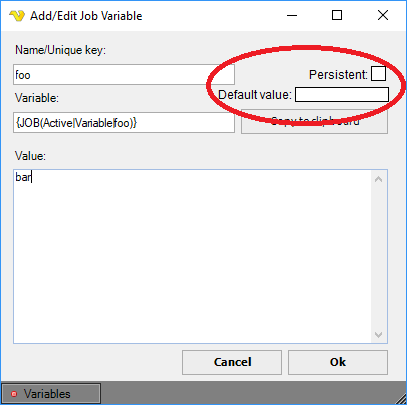Click the Value box's down scroll arrow
The width and height of the screenshot is (407, 405).
[x=378, y=334]
